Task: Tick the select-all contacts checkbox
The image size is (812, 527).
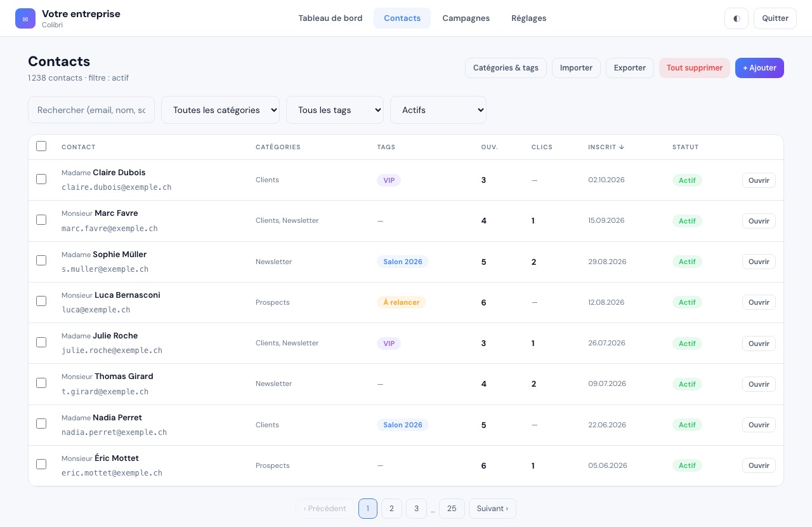Action: click(41, 146)
